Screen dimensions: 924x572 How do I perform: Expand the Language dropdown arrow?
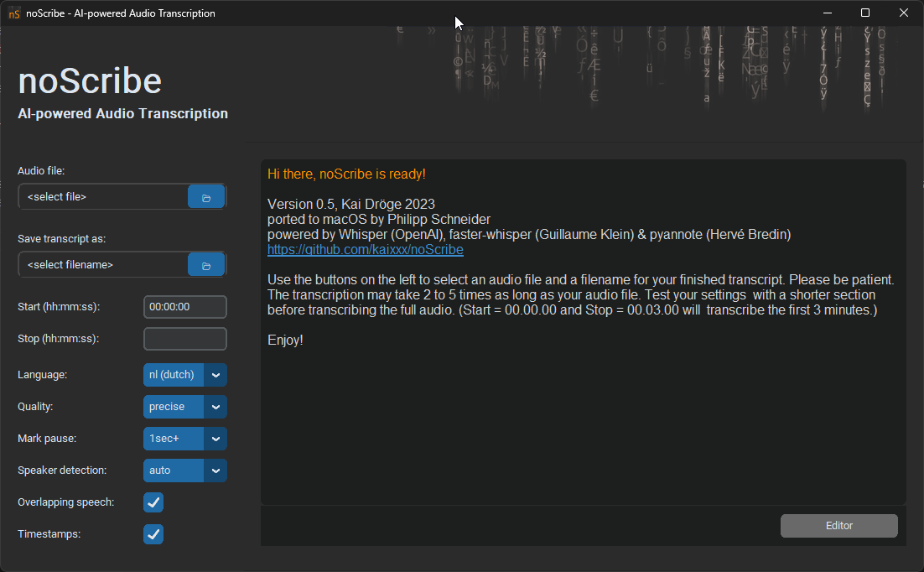215,375
